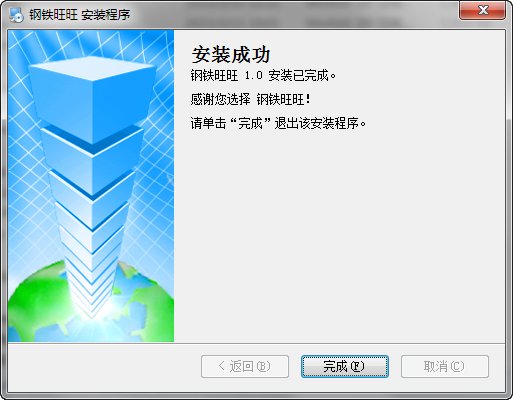Viewport: 513px width, 400px height.
Task: Click the disabled 取消(C) button
Action: coord(445,366)
